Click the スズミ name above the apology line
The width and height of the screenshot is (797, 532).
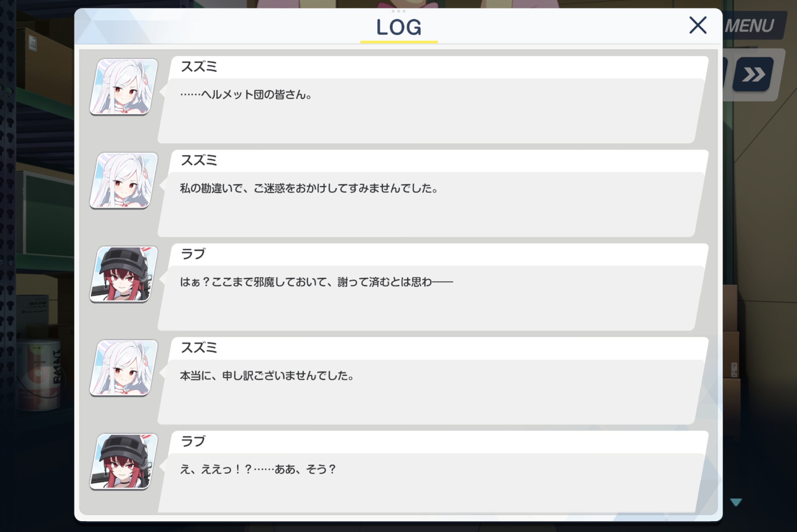(199, 347)
